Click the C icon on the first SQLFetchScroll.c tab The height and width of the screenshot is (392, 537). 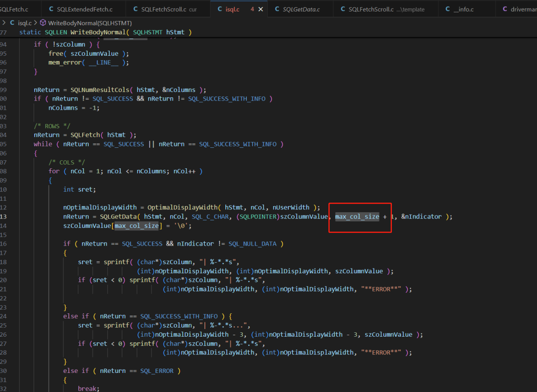point(135,8)
